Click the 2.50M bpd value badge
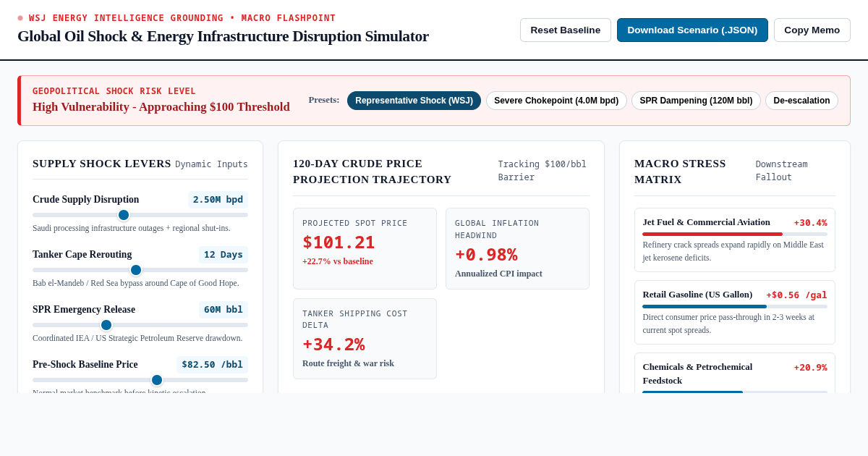This screenshot has width=868, height=456. pyautogui.click(x=218, y=200)
